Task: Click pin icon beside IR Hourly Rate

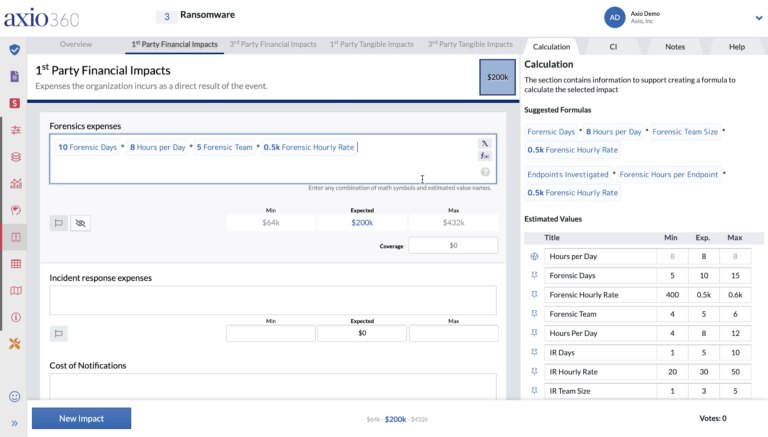Action: [534, 371]
